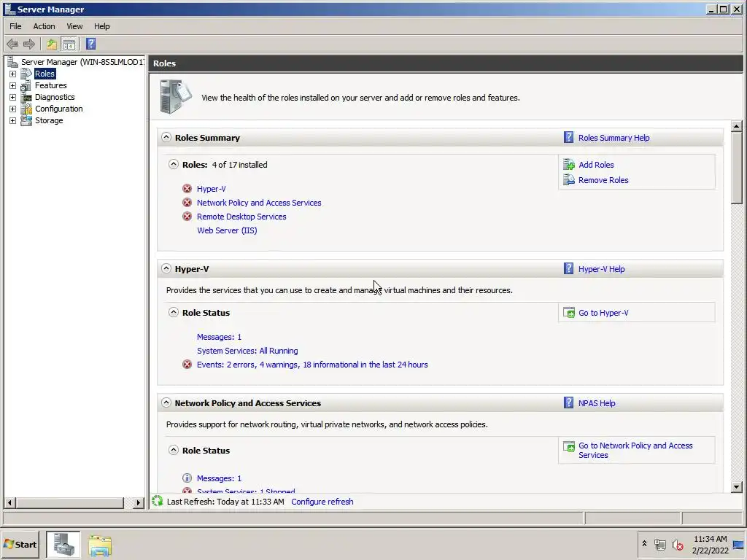Expand the Roles tree node

click(x=13, y=74)
